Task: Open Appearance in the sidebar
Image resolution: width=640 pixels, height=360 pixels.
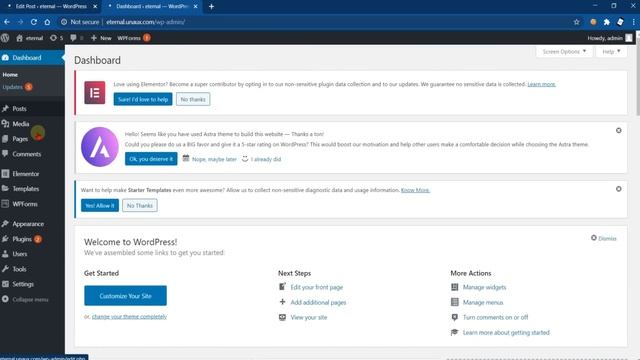Action: click(32, 224)
